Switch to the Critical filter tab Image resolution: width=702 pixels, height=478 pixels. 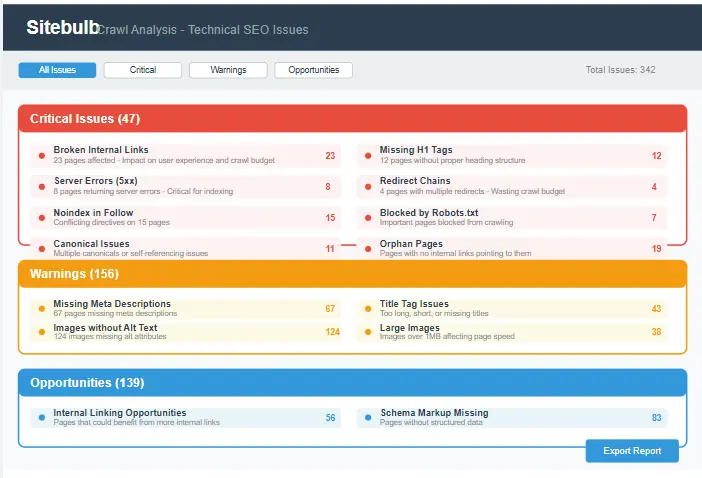tap(143, 70)
